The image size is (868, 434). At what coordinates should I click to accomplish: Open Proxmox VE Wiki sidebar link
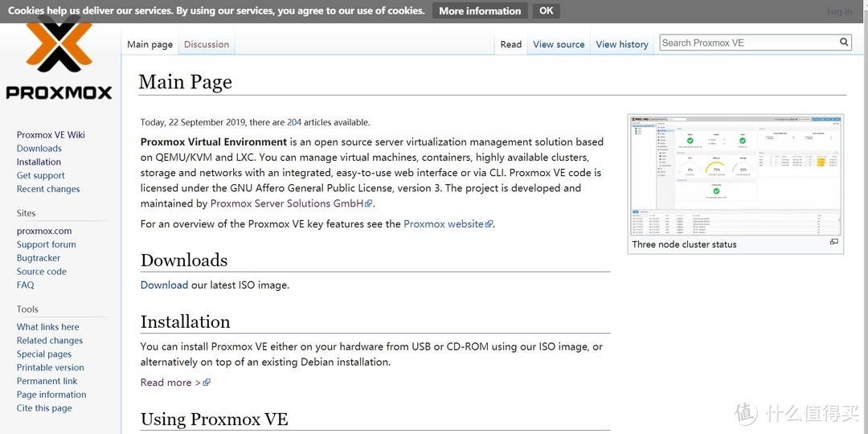point(51,134)
